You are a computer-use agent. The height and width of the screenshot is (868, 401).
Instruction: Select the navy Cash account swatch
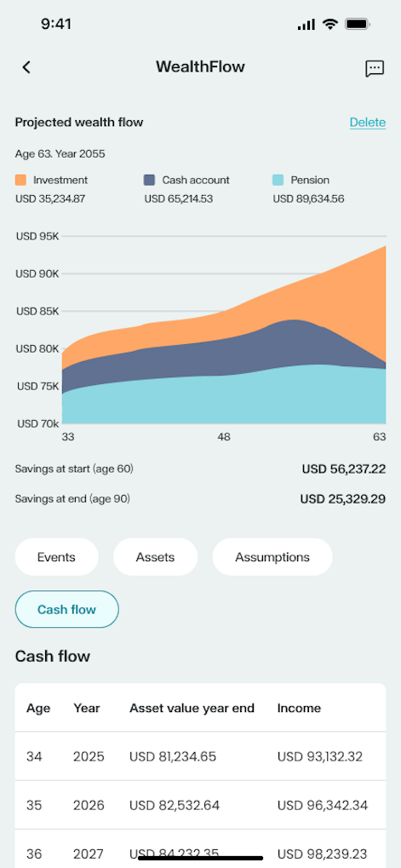149,180
